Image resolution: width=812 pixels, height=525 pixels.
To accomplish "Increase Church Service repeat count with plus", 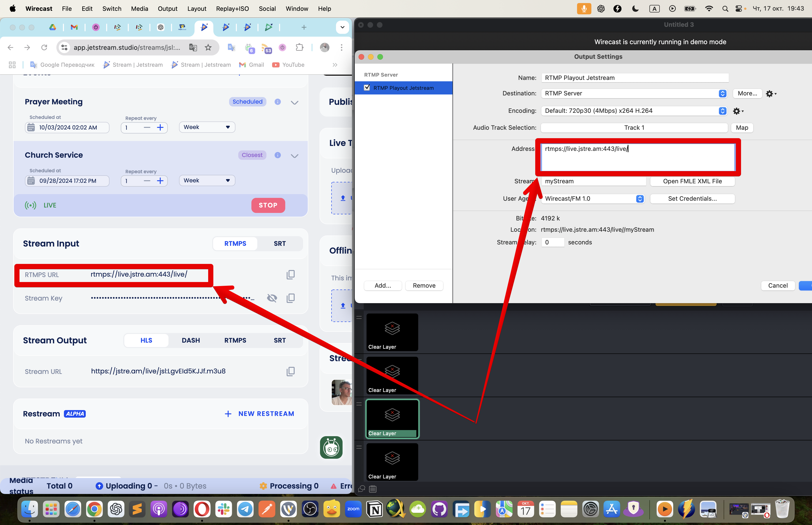I will (x=160, y=181).
